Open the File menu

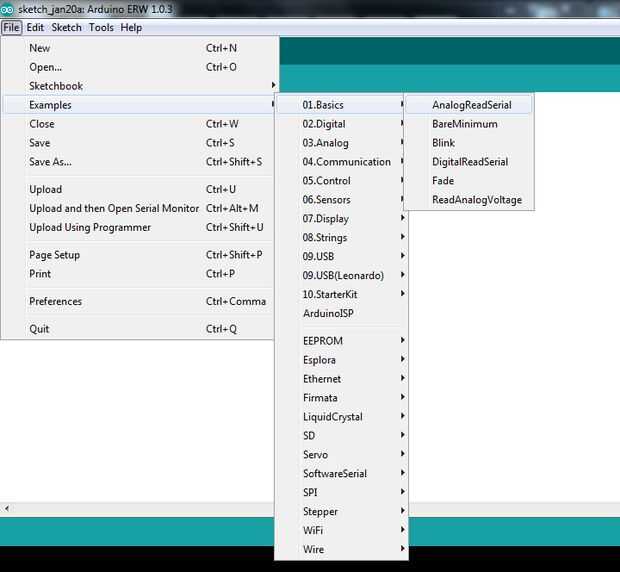click(11, 28)
